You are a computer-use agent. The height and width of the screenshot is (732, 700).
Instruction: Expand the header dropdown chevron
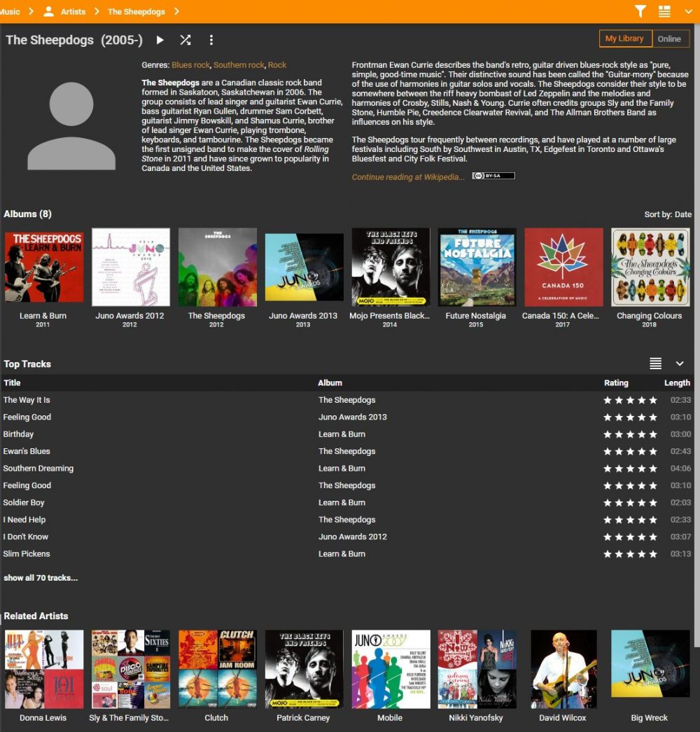click(687, 11)
